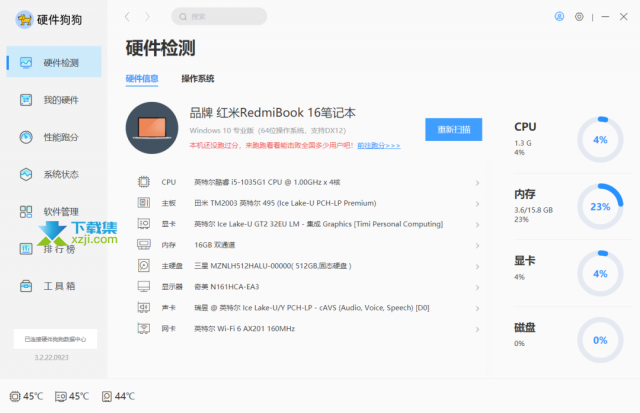640x413 pixels.
Task: Open 系统状态 sidebar icon
Action: (x=26, y=174)
